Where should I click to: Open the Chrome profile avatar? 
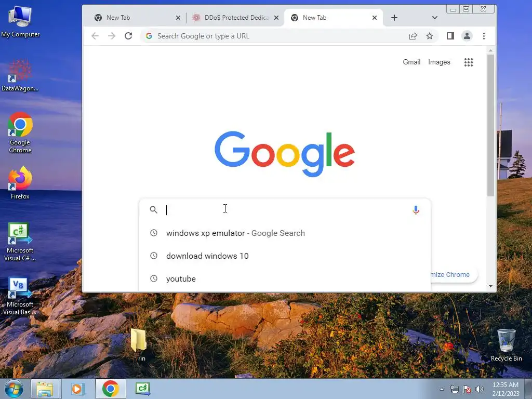467,36
